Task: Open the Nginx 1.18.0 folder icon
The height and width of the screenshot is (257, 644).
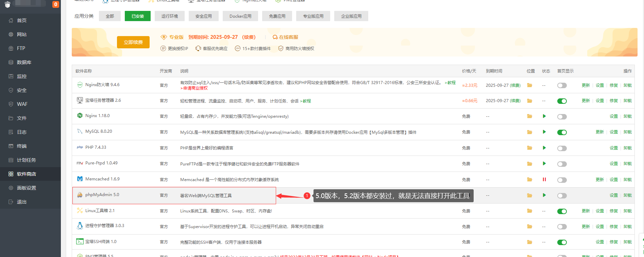Action: [x=529, y=116]
